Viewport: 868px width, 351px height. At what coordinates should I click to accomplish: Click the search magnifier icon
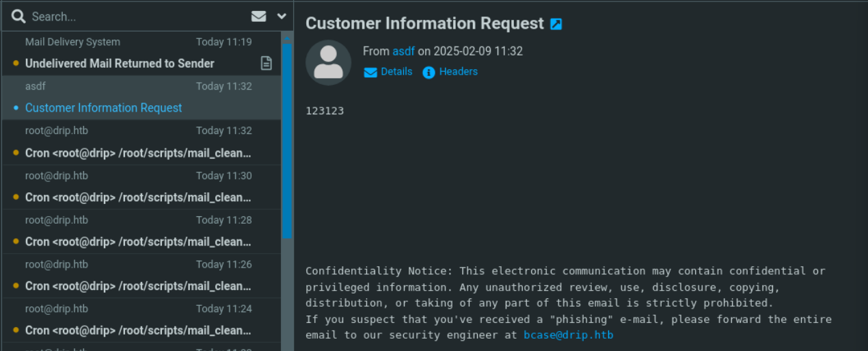point(18,16)
